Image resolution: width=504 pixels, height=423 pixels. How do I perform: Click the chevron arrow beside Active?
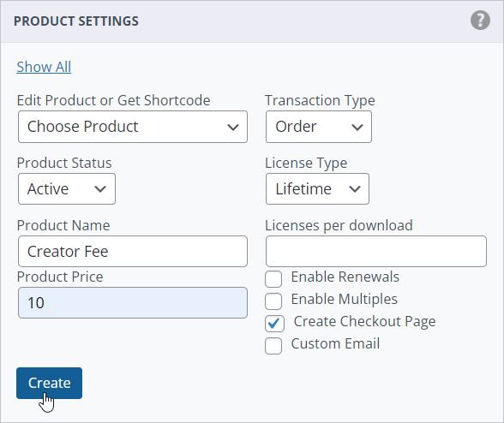[x=100, y=189]
